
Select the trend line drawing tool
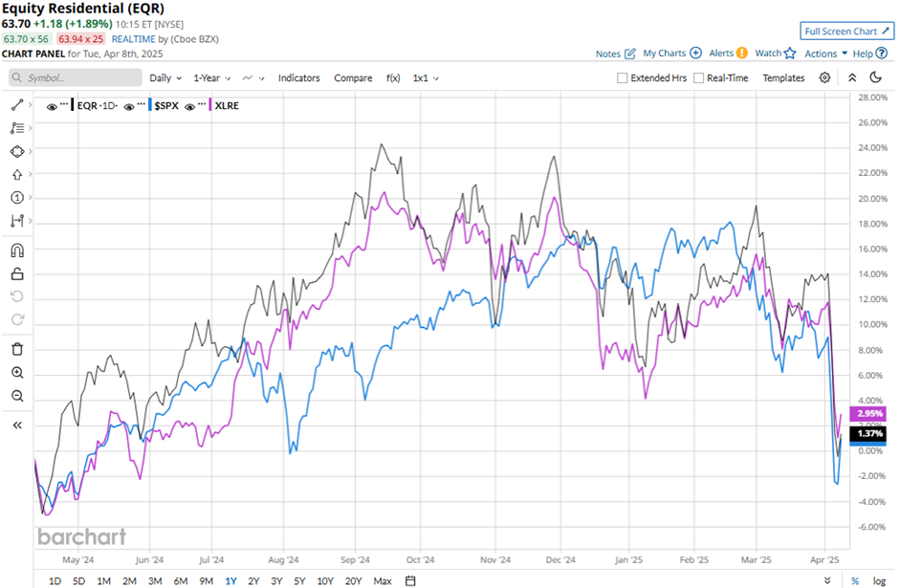tap(17, 105)
